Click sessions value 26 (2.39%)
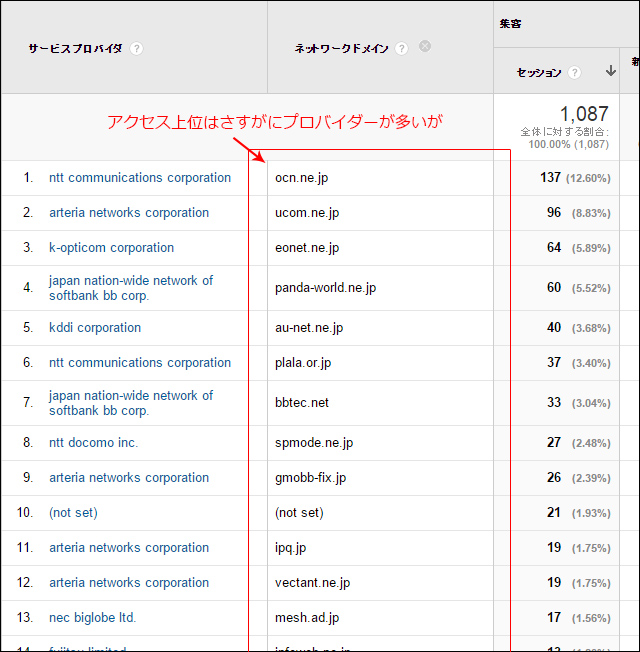 pos(578,477)
